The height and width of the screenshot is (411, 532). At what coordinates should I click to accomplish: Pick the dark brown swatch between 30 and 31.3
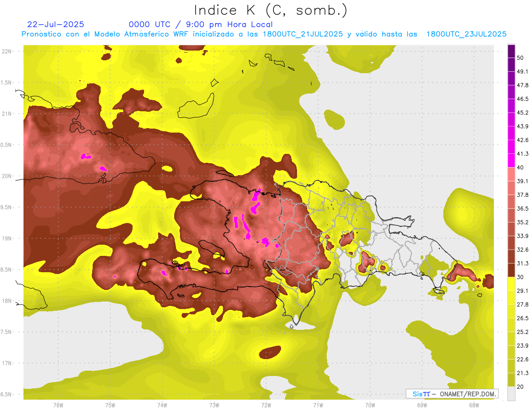[511, 270]
